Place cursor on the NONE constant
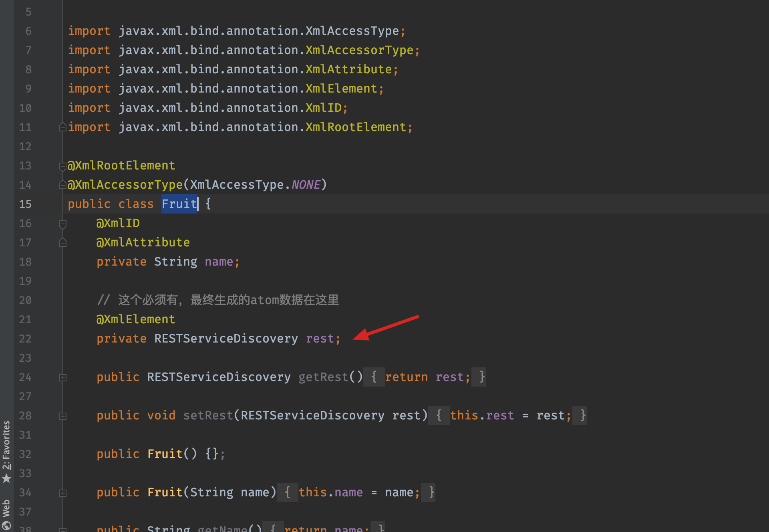This screenshot has width=769, height=532. click(306, 185)
